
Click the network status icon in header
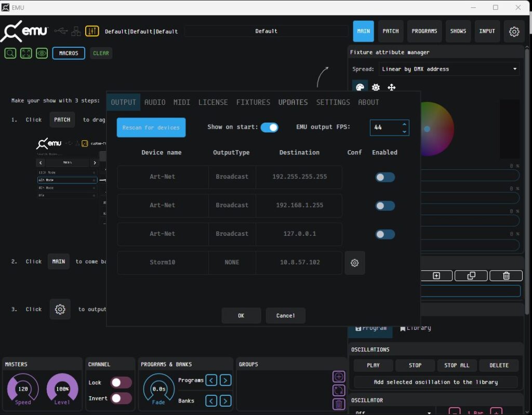pyautogui.click(x=76, y=31)
